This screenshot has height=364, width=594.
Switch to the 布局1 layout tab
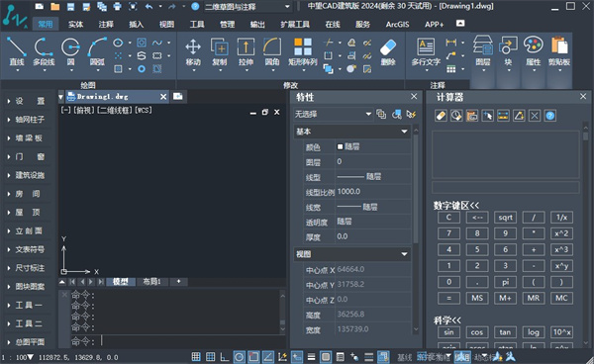[x=151, y=282]
